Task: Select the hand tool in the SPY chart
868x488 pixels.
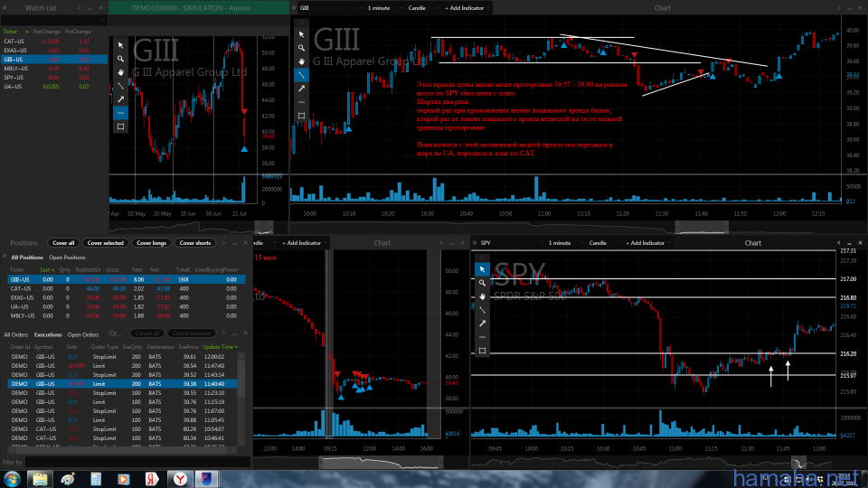Action: pos(482,296)
